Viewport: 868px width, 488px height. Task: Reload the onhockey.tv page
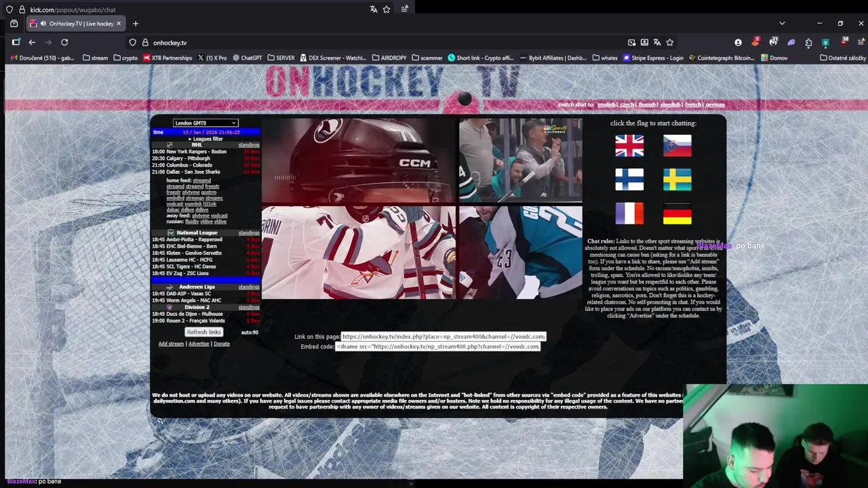pyautogui.click(x=64, y=42)
